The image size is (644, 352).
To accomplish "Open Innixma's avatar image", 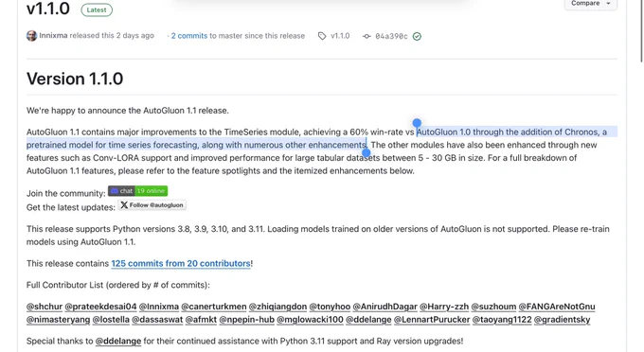I will [x=31, y=36].
